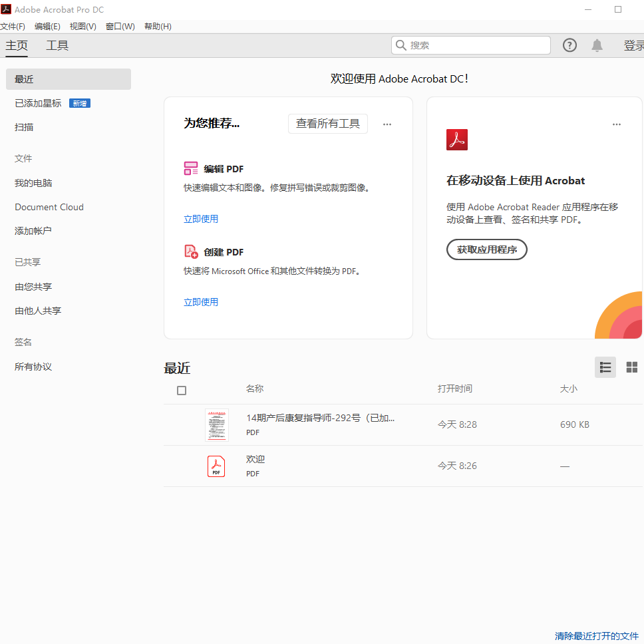Switch recent files to list view

(x=605, y=367)
